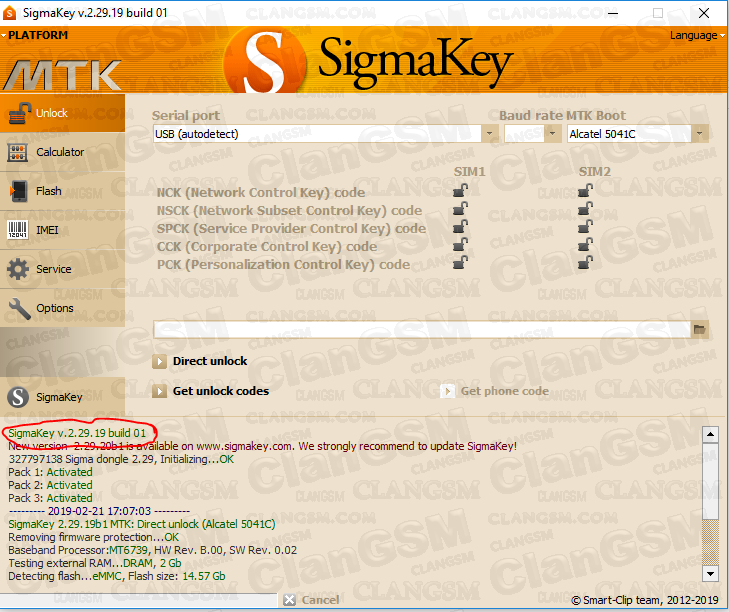
Task: Open the Calculator tab
Action: [x=62, y=152]
